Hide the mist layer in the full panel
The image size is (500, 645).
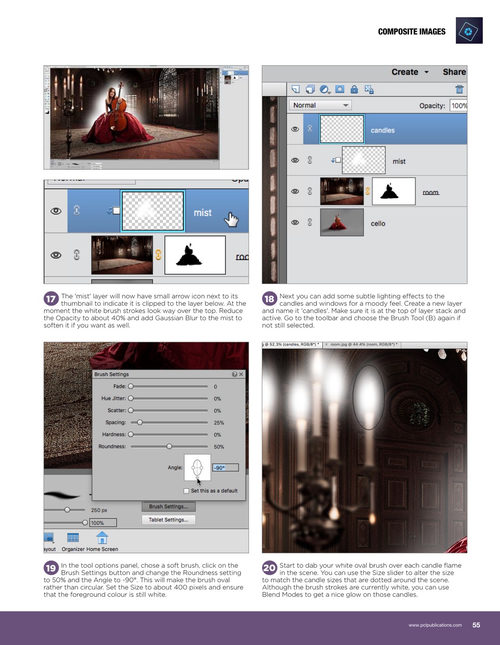point(295,160)
